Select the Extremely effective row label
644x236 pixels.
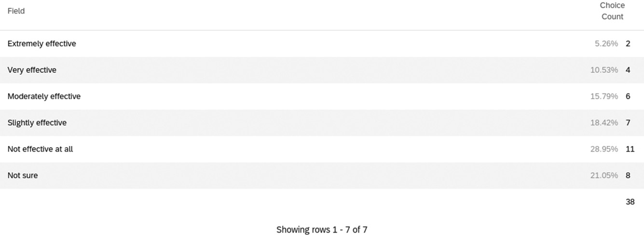[x=41, y=44]
